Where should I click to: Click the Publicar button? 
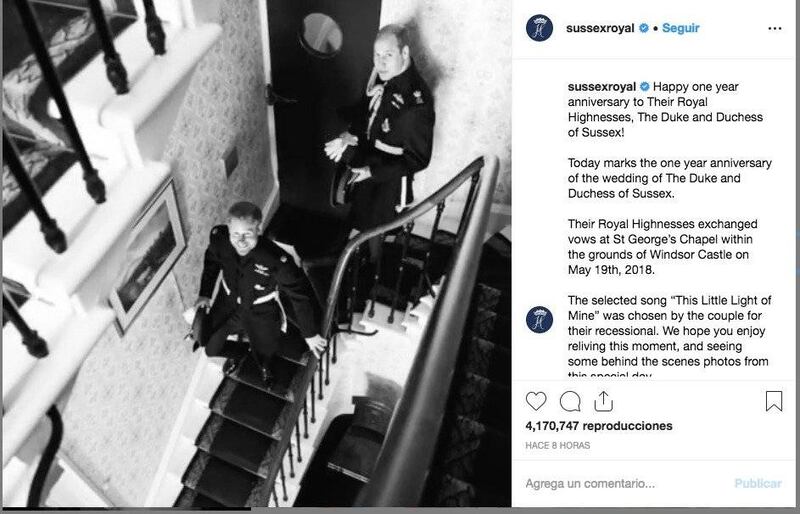pyautogui.click(x=758, y=483)
